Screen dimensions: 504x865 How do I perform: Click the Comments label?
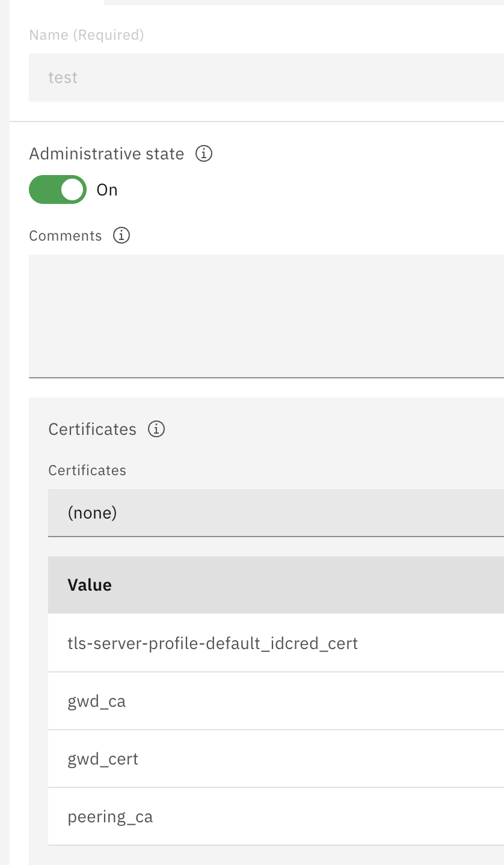point(66,235)
